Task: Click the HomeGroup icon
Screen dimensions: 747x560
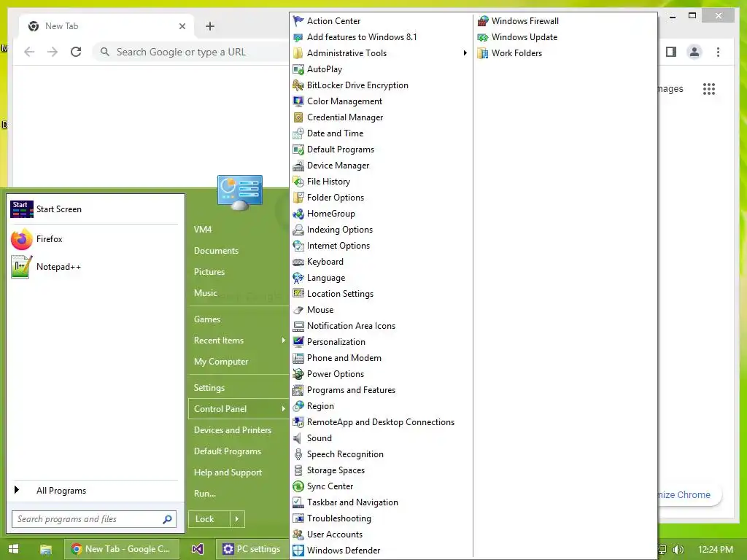Action: pos(298,214)
